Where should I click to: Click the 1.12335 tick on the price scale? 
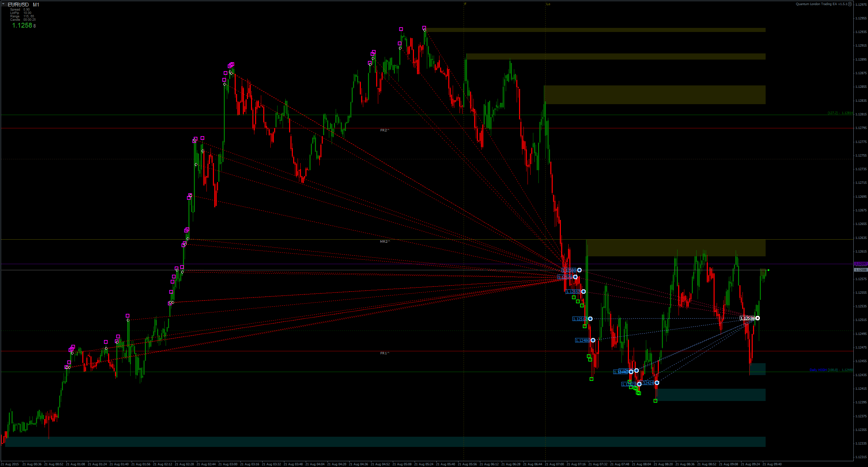[861, 444]
